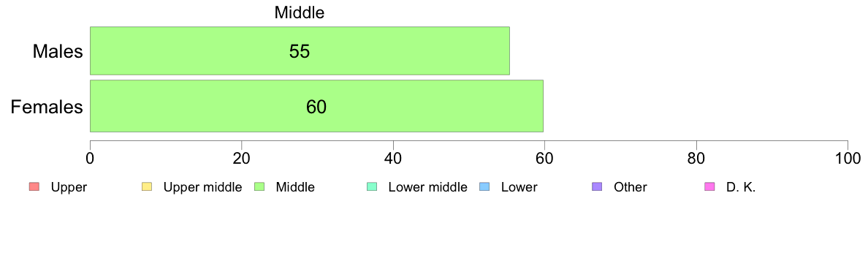This screenshot has width=868, height=269.
Task: Click the Upper middle legend text
Action: (x=202, y=187)
